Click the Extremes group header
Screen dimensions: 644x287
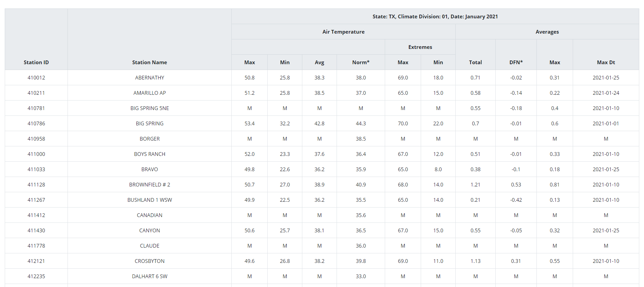(420, 47)
